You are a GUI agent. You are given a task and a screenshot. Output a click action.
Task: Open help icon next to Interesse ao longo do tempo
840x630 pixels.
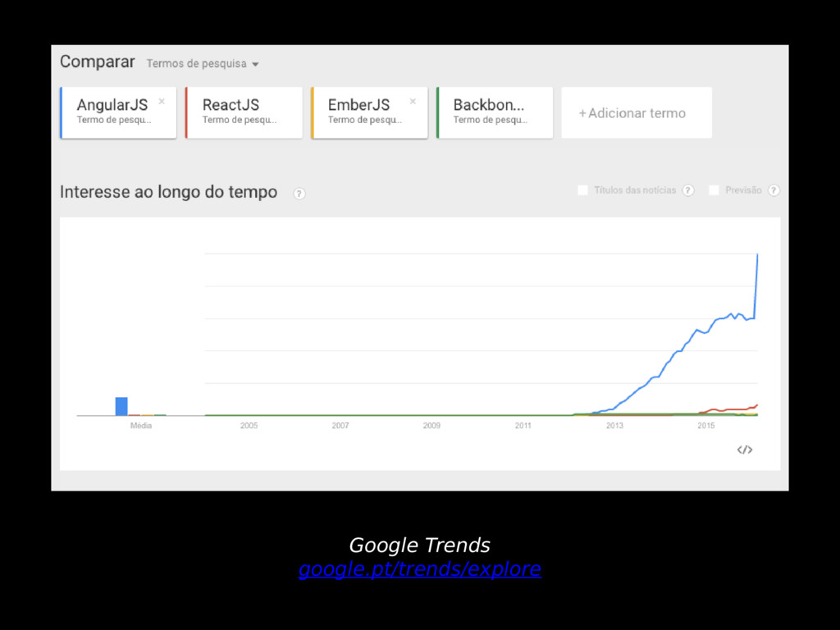pyautogui.click(x=299, y=194)
